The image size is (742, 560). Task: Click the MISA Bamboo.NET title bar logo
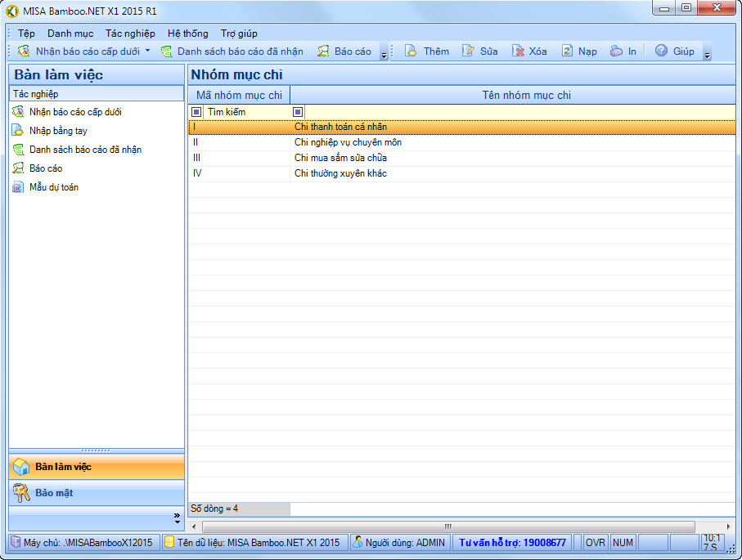point(12,11)
